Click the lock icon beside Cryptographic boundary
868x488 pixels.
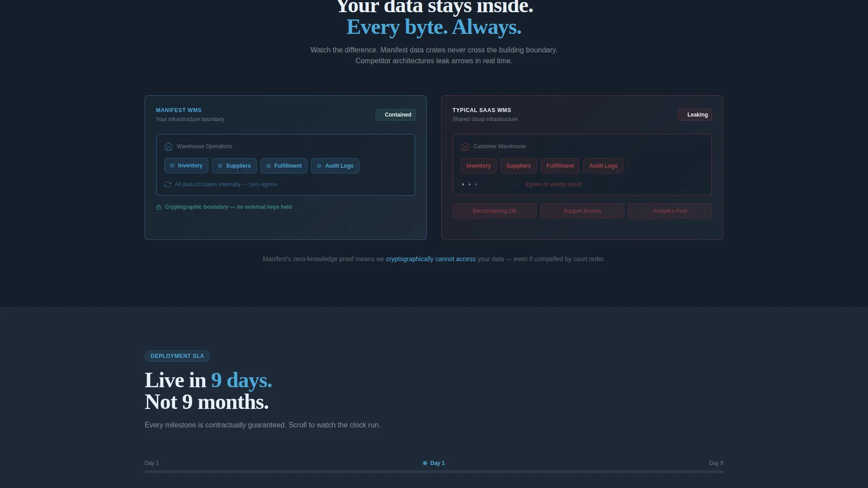[159, 207]
